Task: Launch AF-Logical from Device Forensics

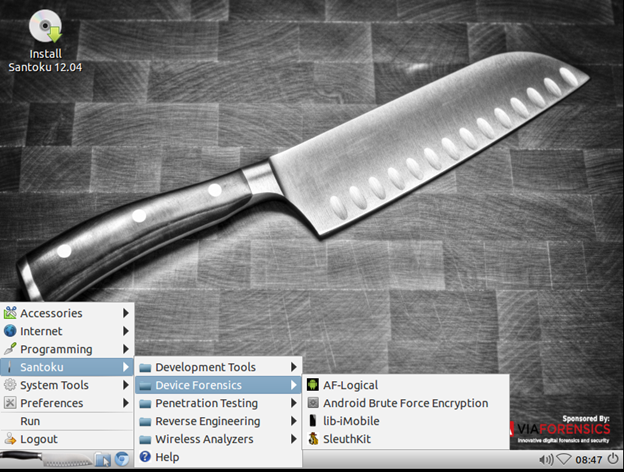Action: (350, 385)
